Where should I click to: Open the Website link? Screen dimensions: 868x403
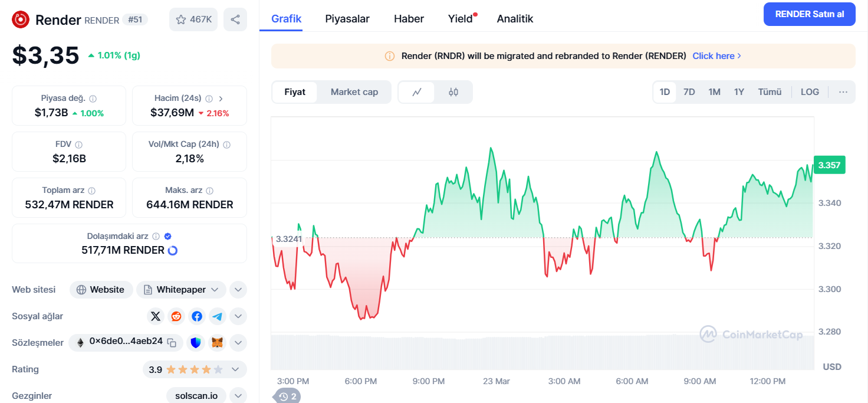click(101, 290)
